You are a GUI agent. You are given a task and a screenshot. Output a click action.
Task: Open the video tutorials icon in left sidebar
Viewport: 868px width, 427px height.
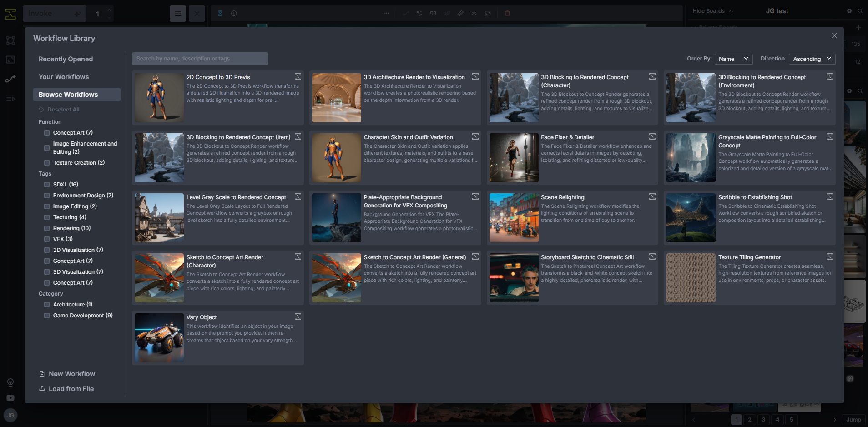(x=10, y=398)
